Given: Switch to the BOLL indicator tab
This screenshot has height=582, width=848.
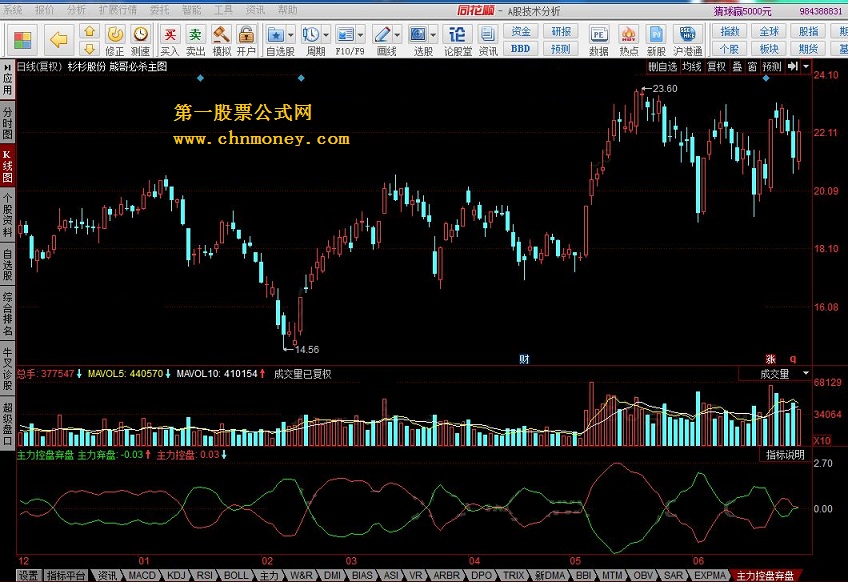Looking at the screenshot, I should coord(236,576).
